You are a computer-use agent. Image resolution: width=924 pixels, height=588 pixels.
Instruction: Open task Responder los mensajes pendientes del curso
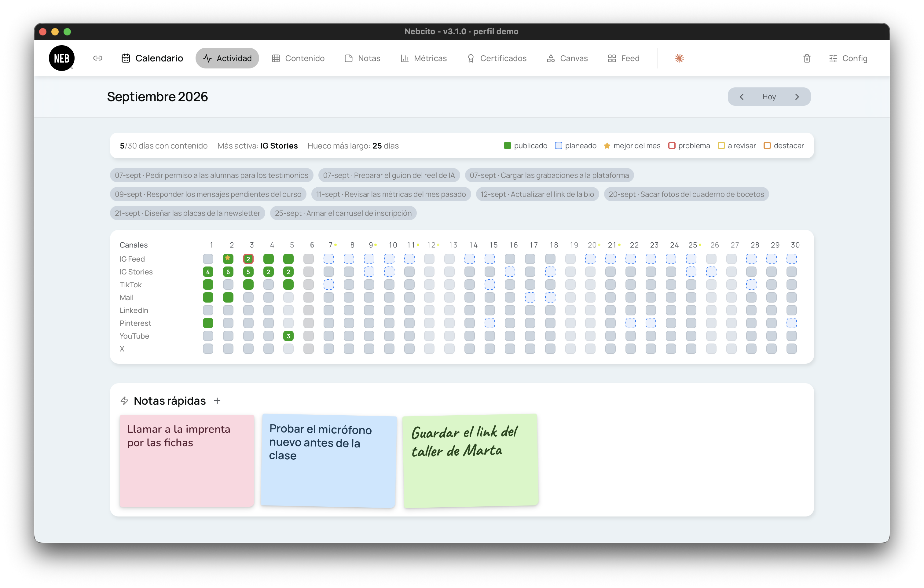coord(208,194)
